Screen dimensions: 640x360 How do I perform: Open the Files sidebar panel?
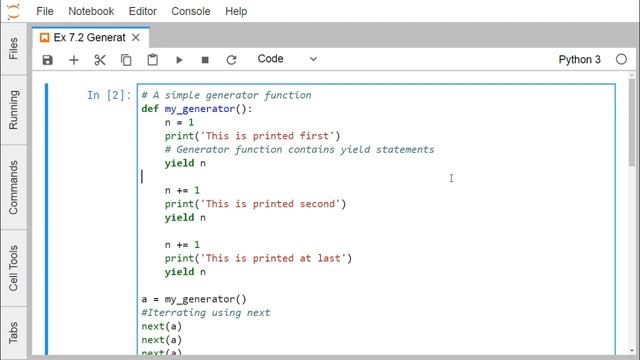(13, 49)
